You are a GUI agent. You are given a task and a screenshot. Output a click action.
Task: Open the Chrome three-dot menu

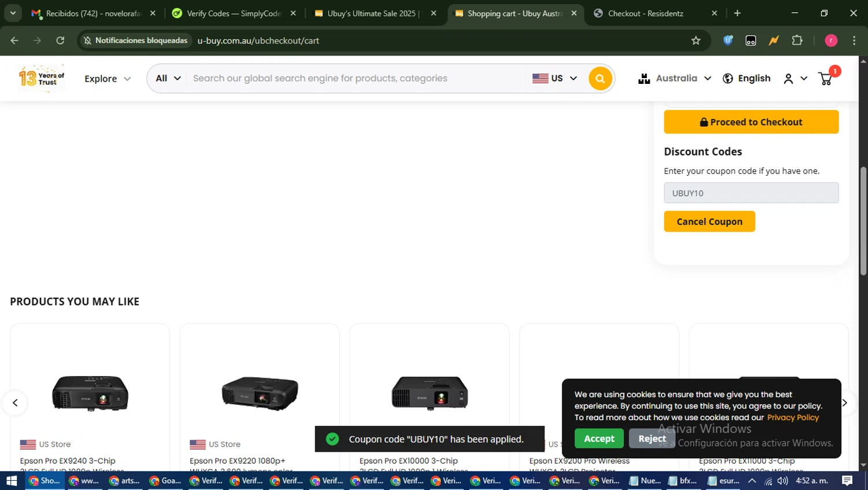pyautogui.click(x=854, y=40)
